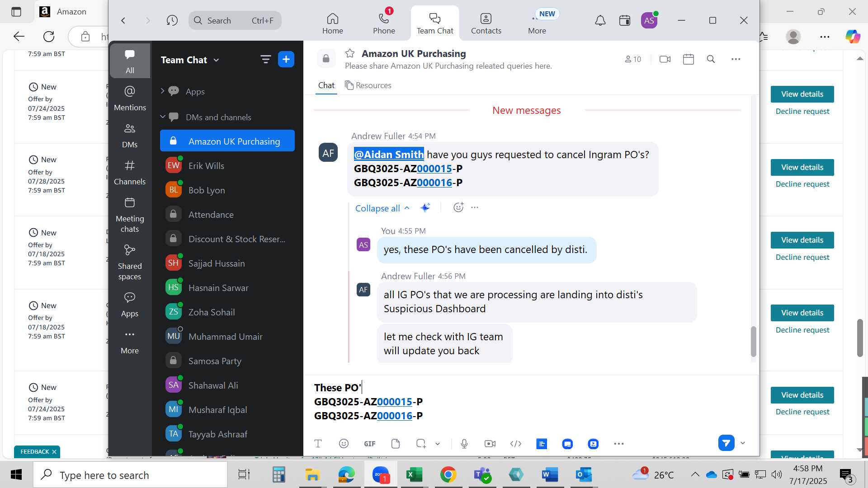Open the screenshot tool

pos(421,444)
